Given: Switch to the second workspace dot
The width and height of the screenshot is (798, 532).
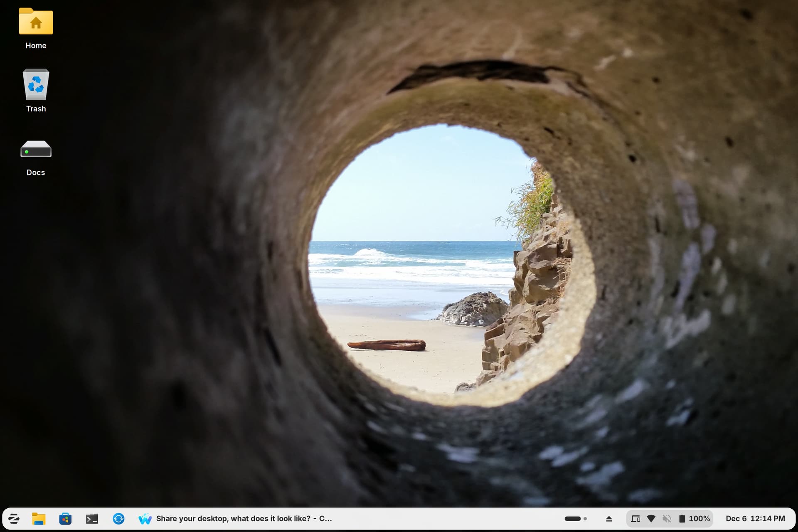Looking at the screenshot, I should (x=585, y=518).
